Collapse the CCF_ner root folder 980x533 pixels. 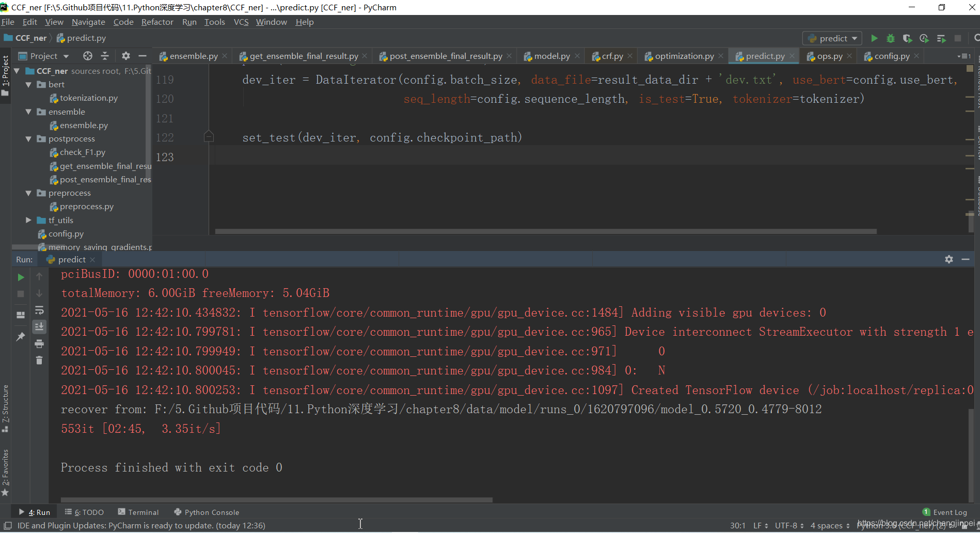tap(17, 71)
